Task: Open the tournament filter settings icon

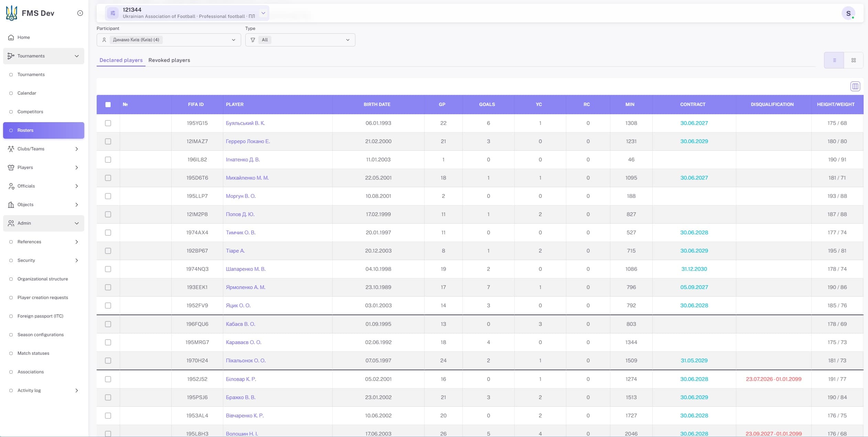Action: click(x=113, y=13)
